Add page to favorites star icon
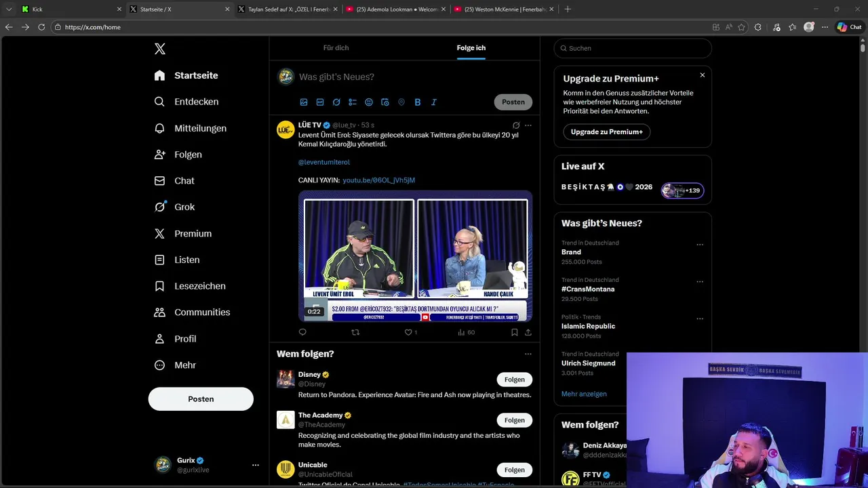This screenshot has height=488, width=868. point(742,27)
